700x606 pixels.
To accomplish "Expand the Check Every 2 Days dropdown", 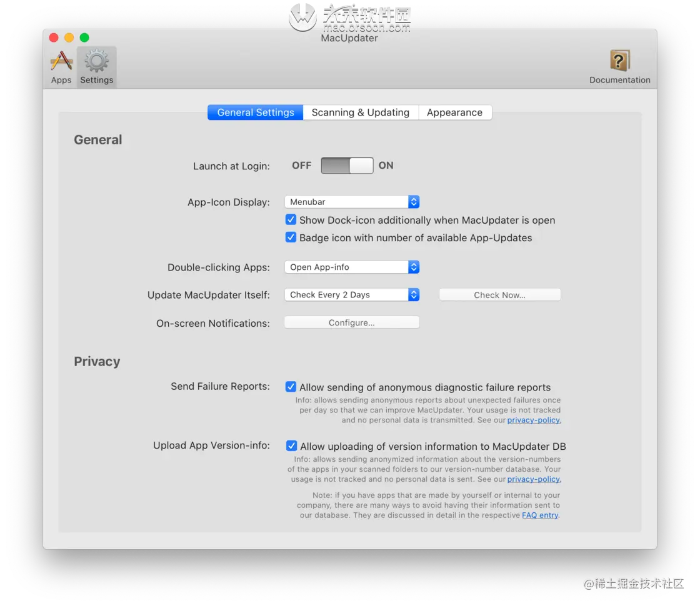I will (x=352, y=294).
